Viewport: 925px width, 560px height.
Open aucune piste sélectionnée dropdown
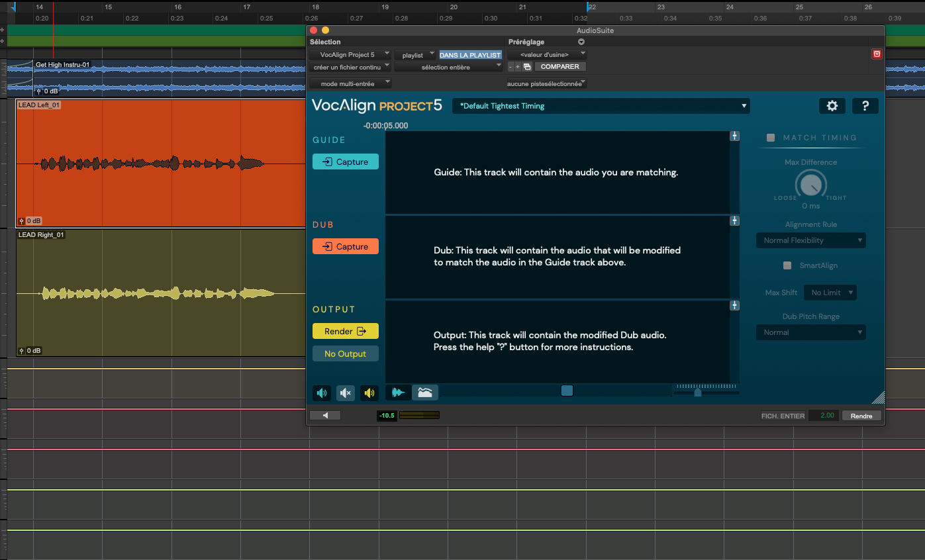[x=547, y=83]
